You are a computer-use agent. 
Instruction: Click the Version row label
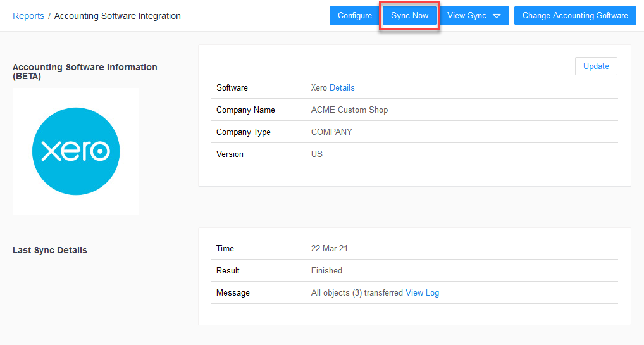coord(230,154)
